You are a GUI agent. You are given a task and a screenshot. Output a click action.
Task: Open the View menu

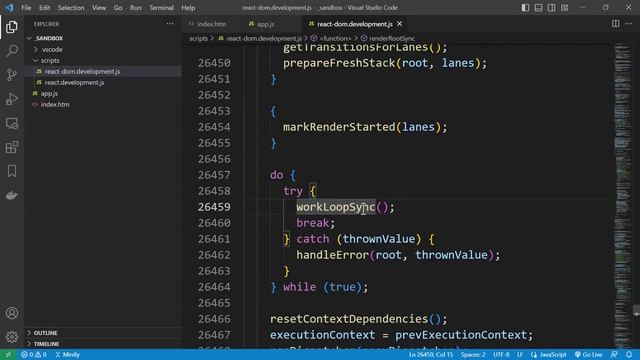click(x=99, y=8)
